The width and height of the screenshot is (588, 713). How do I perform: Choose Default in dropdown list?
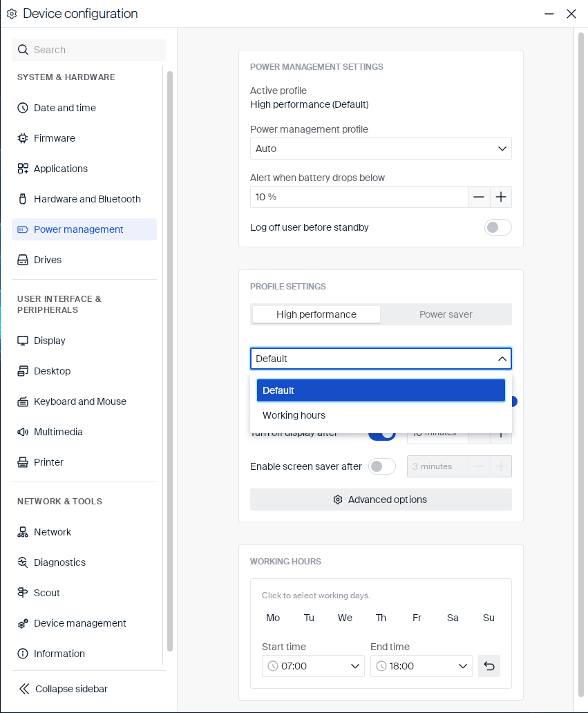coord(381,390)
